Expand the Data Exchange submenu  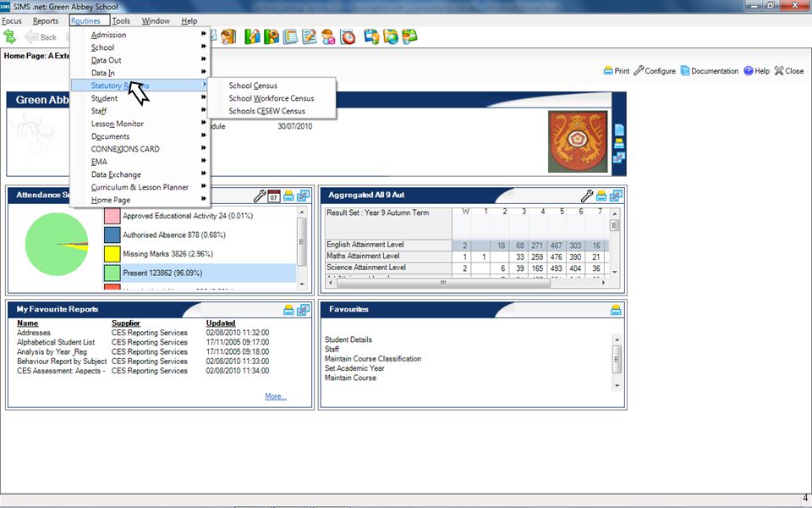(x=140, y=174)
